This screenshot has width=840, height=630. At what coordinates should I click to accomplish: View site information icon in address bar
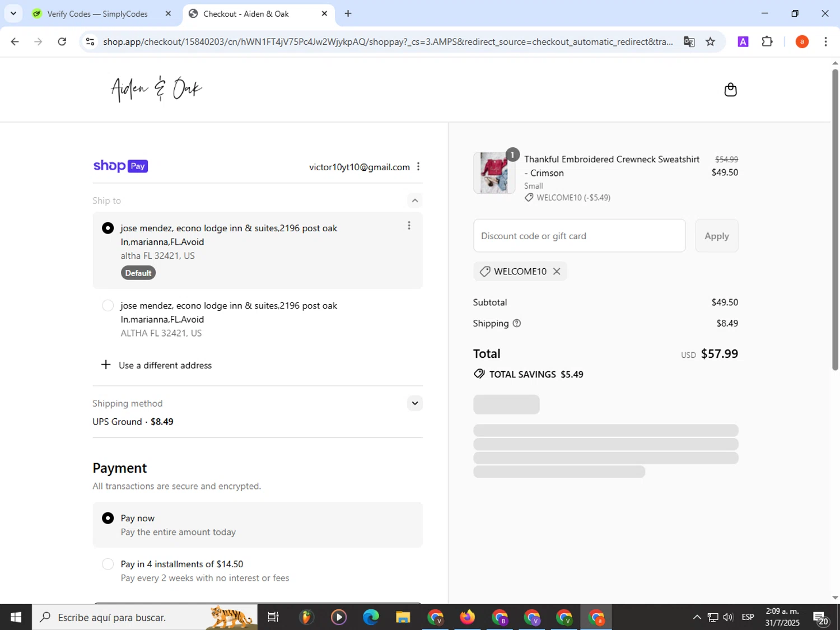tap(90, 41)
